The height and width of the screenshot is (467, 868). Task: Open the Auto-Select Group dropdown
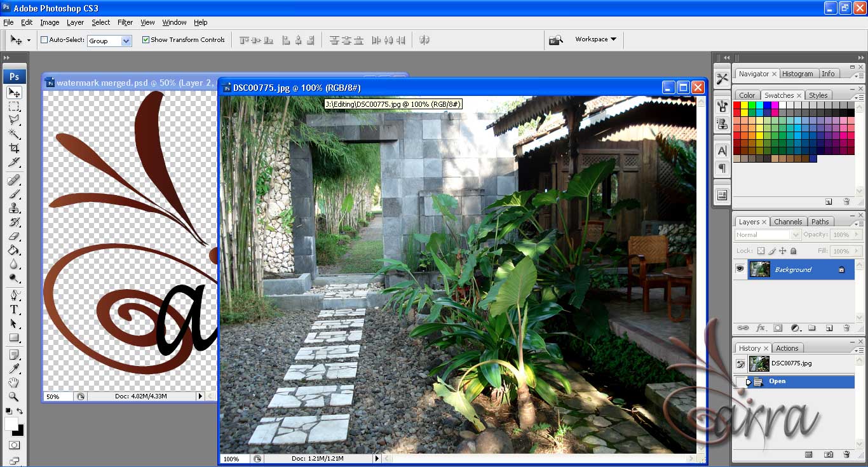(x=126, y=39)
